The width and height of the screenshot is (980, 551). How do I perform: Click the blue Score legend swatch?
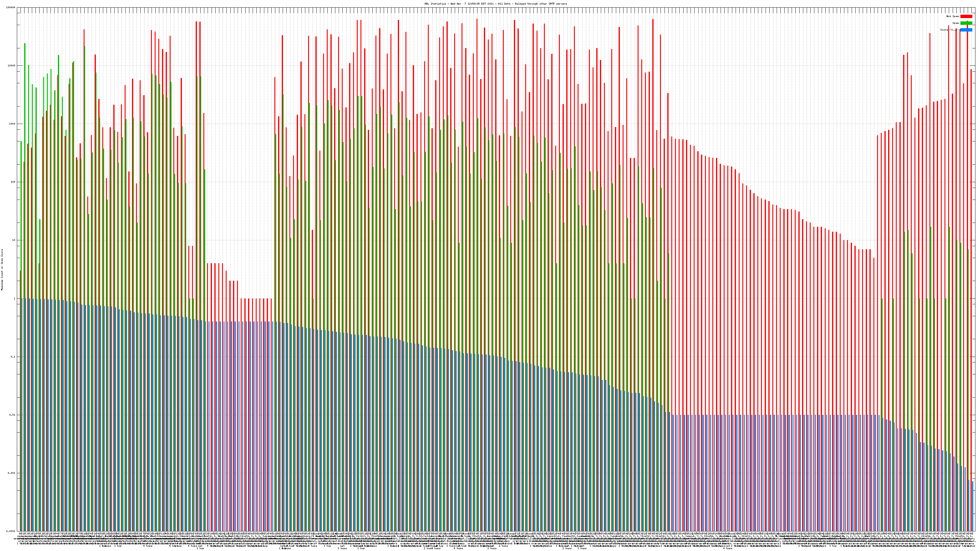tap(966, 30)
